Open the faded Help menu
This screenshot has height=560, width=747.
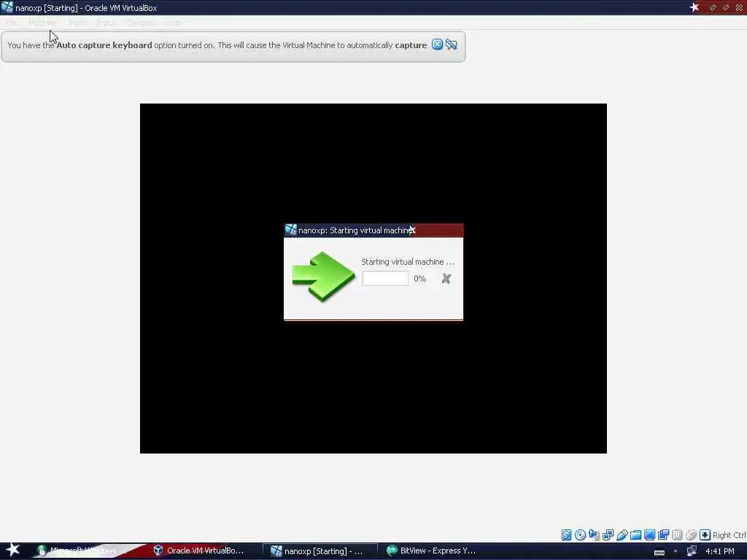tap(174, 23)
